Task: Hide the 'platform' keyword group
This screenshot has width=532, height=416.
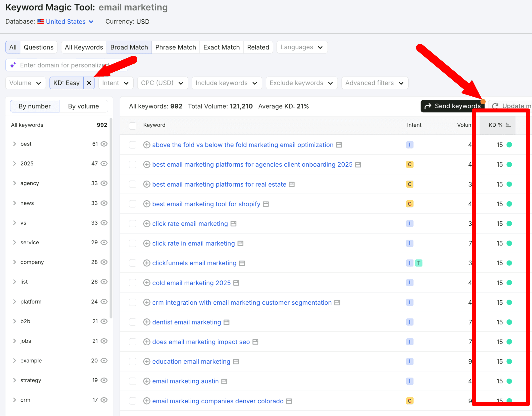Action: pos(104,302)
